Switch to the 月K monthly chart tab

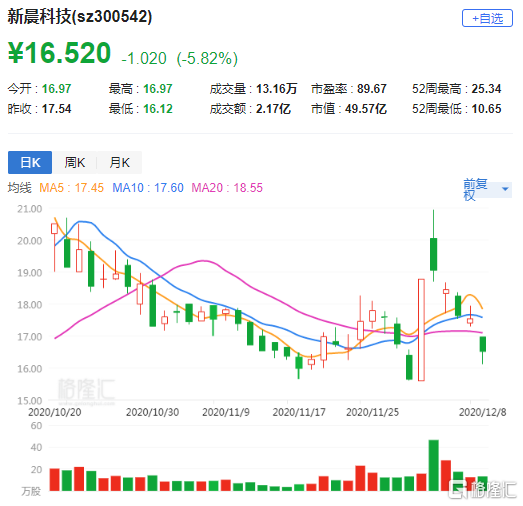pos(119,162)
